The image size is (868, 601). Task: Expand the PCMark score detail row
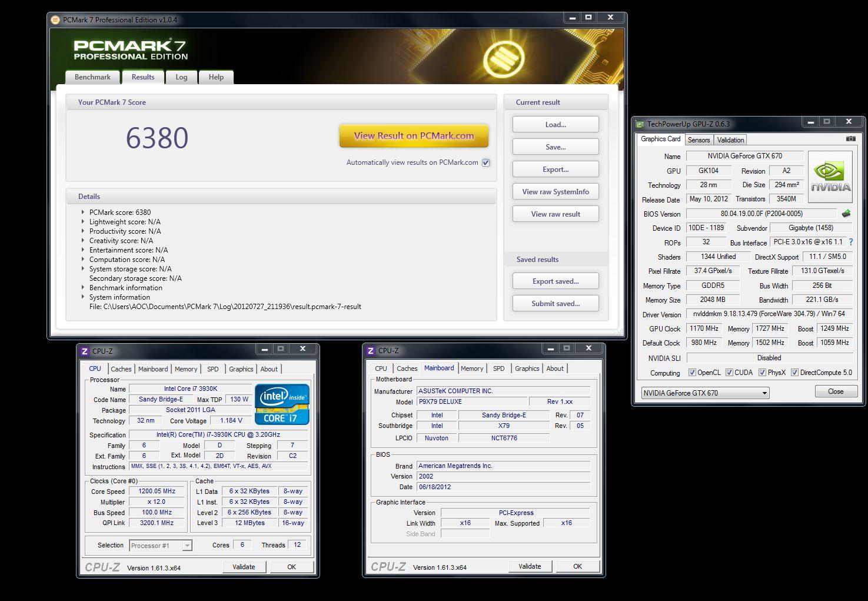pyautogui.click(x=82, y=212)
